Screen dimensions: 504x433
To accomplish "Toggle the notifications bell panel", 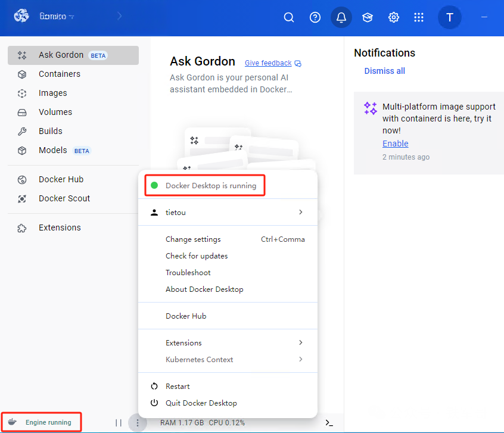I will [341, 17].
